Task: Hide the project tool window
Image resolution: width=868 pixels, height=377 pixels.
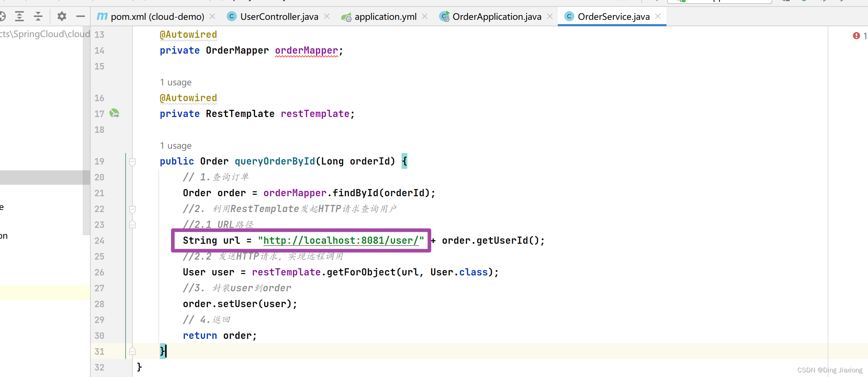Action: [81, 16]
